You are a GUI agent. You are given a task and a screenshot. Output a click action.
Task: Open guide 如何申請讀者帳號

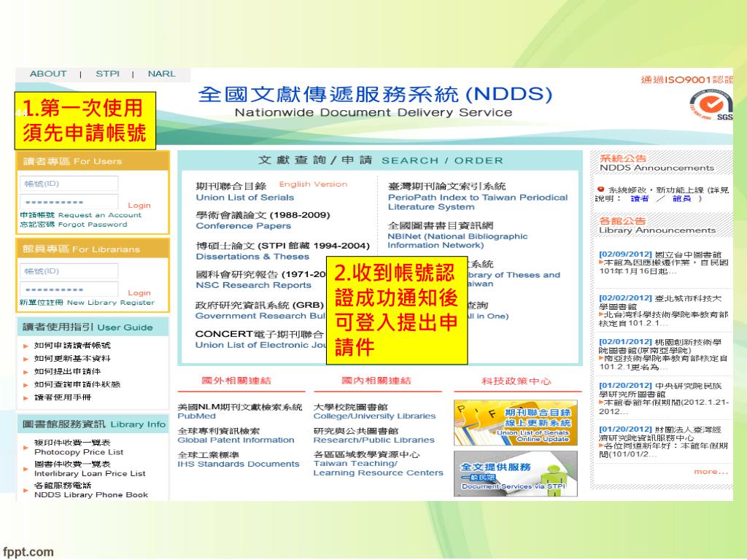[72, 345]
